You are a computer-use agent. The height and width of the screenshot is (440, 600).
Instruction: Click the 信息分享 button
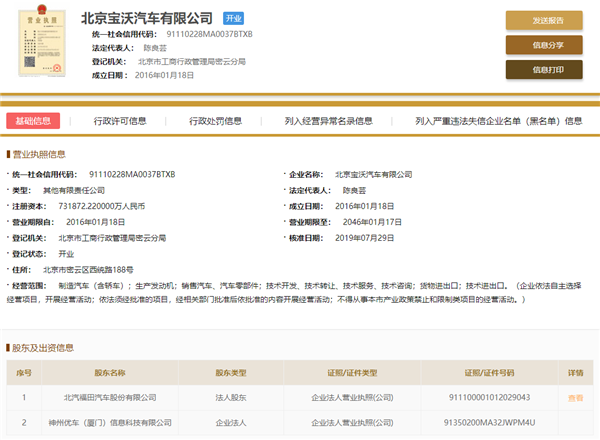point(544,45)
